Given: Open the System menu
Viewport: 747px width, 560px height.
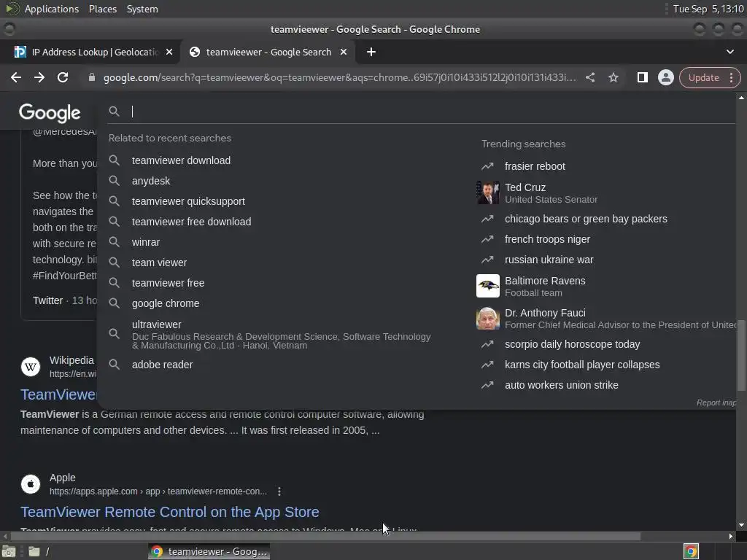Looking at the screenshot, I should [142, 9].
